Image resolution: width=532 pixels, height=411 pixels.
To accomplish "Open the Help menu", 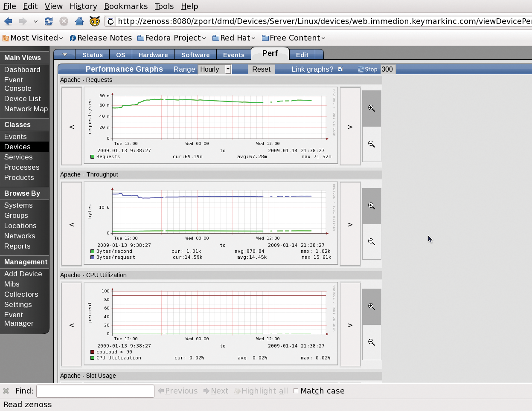I will [189, 6].
